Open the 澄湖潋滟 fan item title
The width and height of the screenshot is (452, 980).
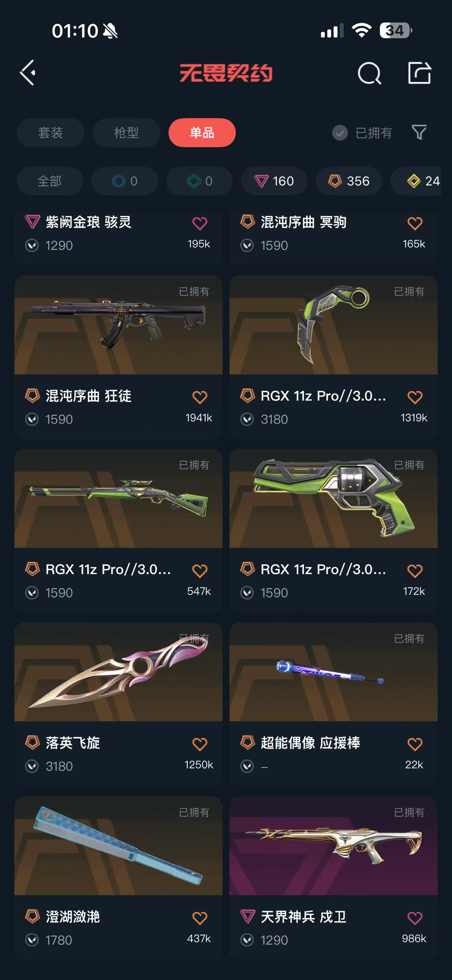pos(73,917)
